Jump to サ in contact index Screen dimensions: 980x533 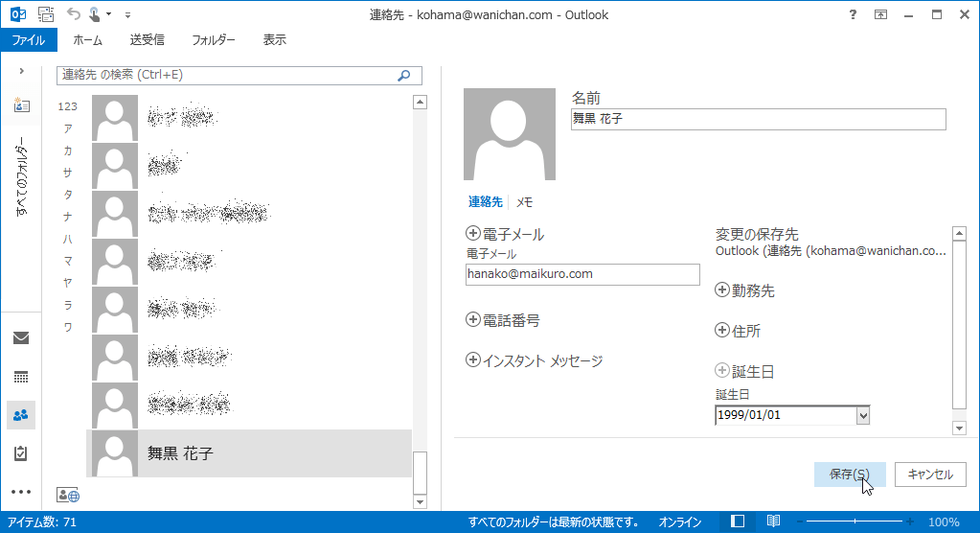coord(67,173)
